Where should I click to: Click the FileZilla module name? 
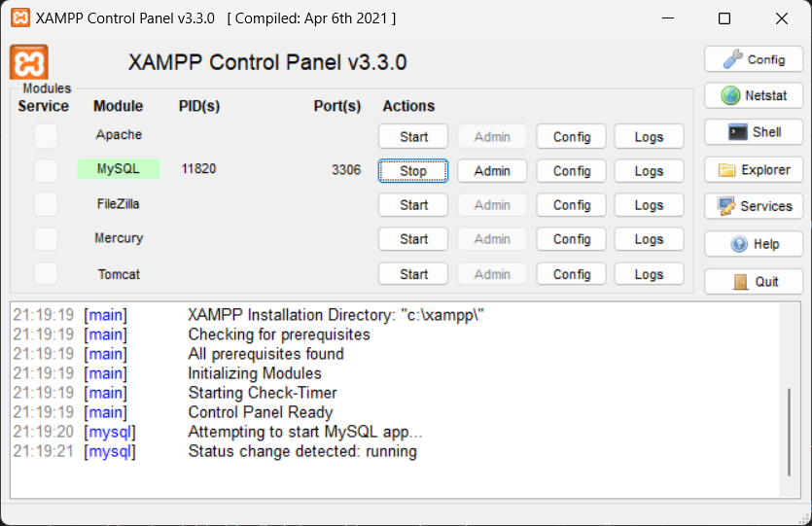tap(118, 204)
